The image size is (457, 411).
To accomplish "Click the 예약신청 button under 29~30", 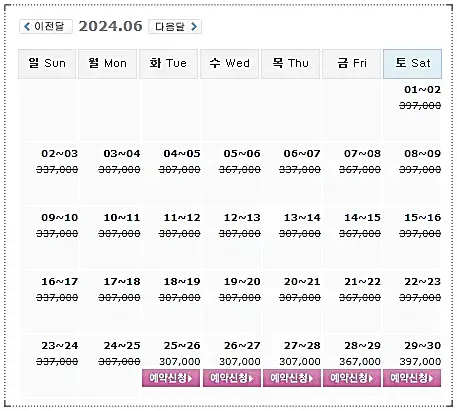I will (412, 378).
